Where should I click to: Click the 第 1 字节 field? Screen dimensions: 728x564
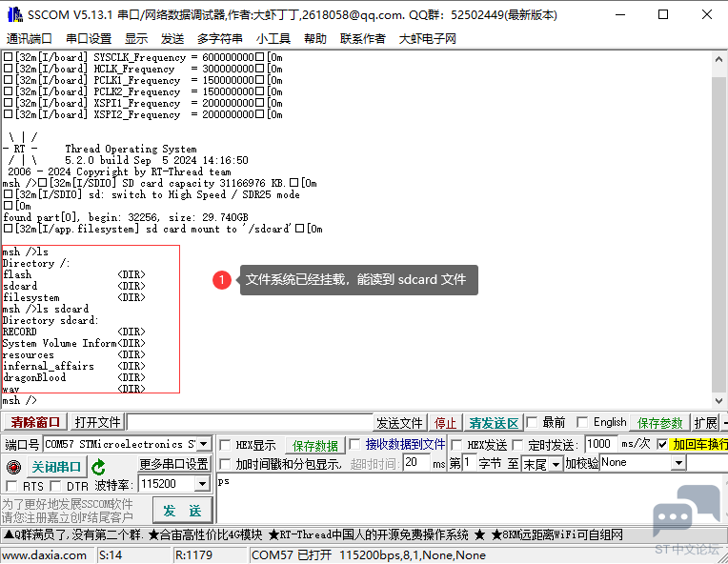click(469, 463)
